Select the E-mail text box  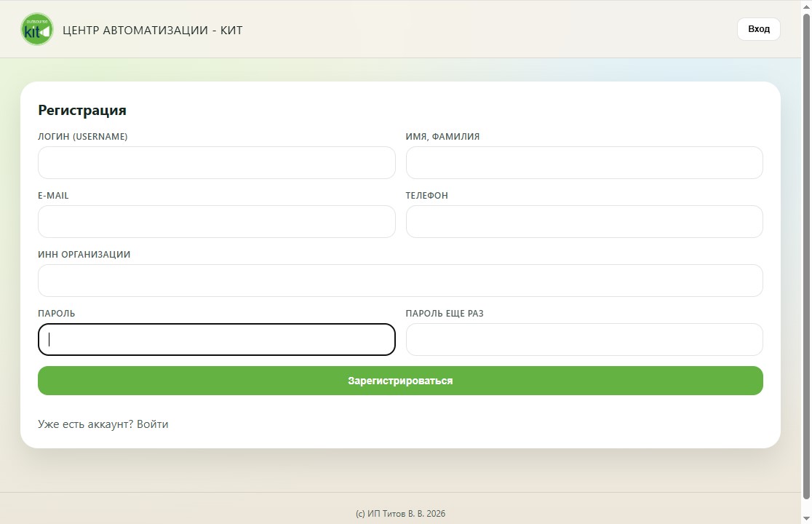tap(216, 221)
